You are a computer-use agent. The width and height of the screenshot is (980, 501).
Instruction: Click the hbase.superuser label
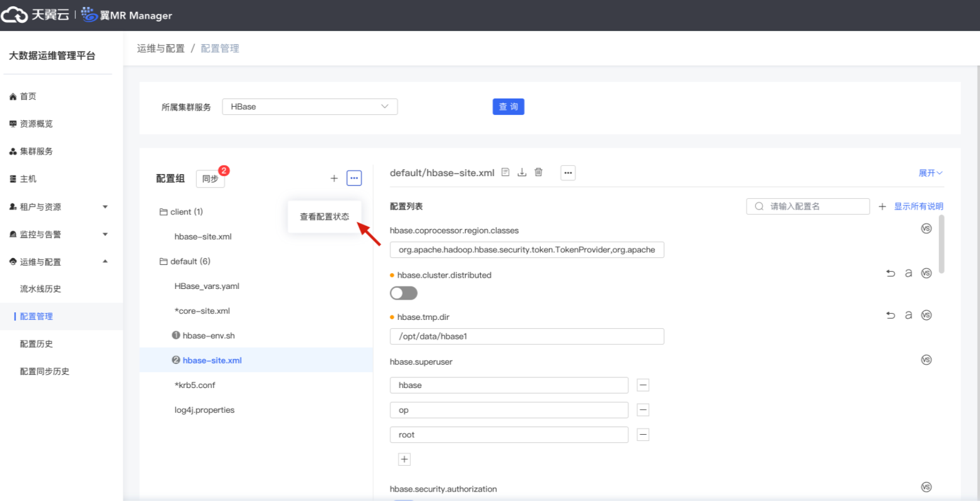421,362
